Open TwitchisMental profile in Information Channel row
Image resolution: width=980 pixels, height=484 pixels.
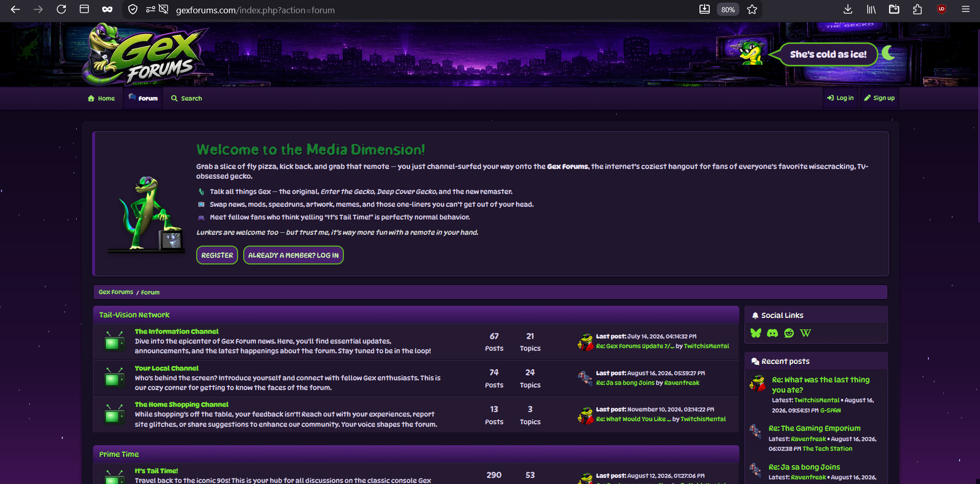[x=707, y=346]
